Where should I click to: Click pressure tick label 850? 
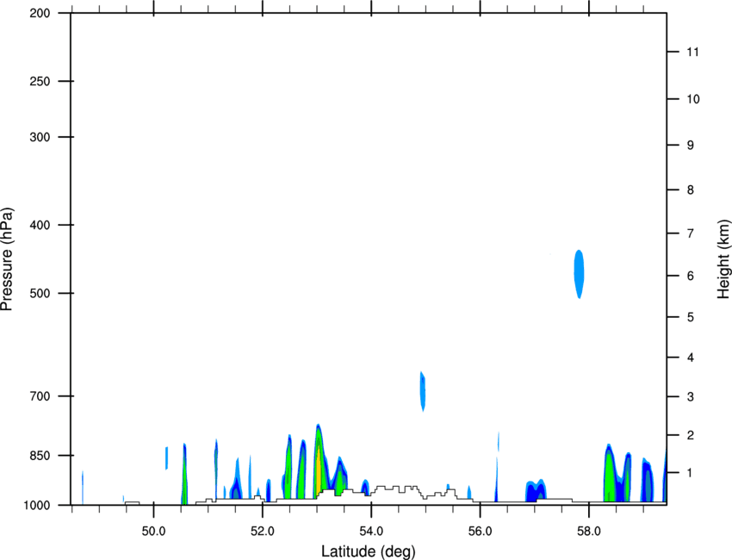click(40, 456)
